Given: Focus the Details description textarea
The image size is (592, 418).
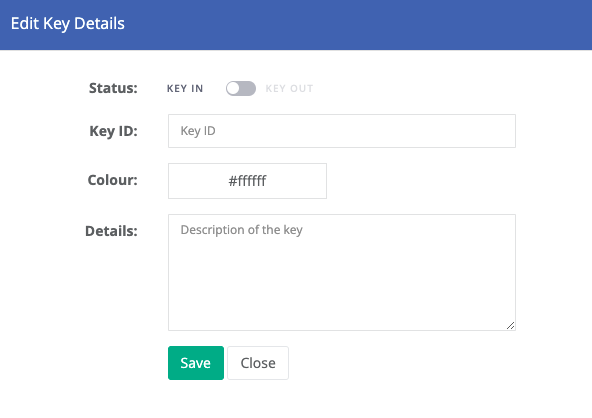Looking at the screenshot, I should (342, 272).
